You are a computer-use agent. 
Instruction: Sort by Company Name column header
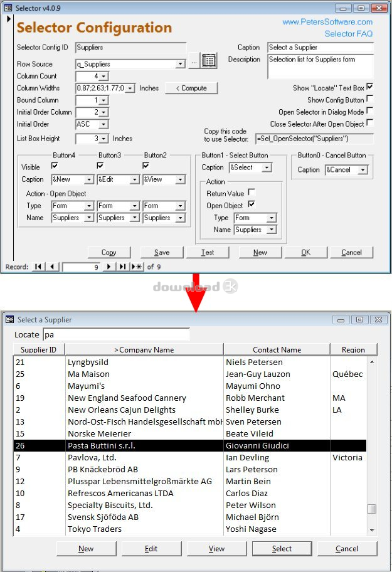(x=144, y=349)
